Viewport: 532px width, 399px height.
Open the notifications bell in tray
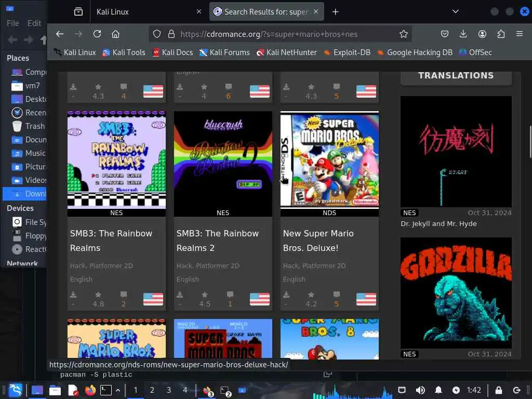point(438,390)
